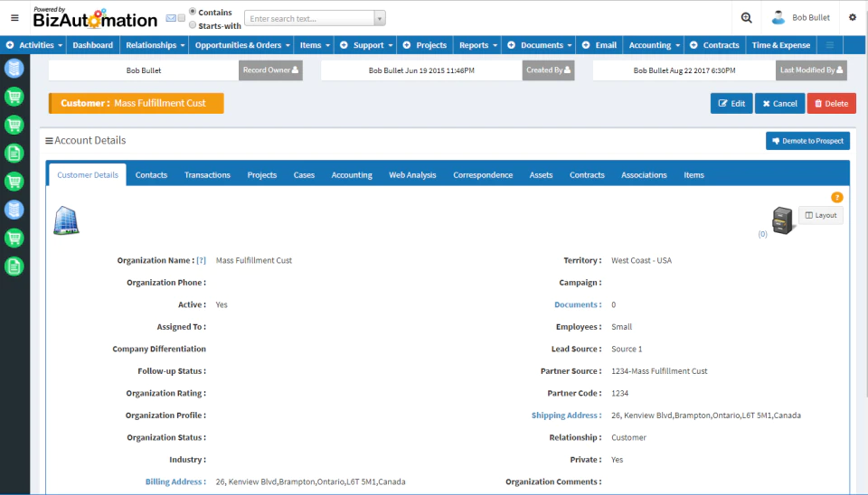Open the Web Analysis tab
868x495 pixels.
pos(412,174)
